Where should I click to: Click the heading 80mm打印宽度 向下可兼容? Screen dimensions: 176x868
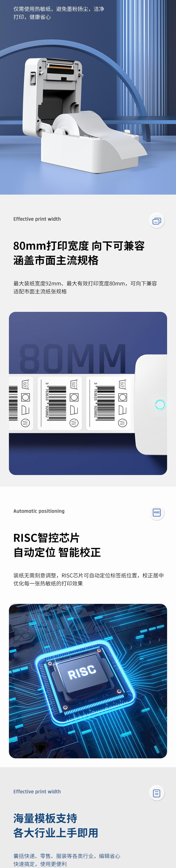(x=79, y=246)
